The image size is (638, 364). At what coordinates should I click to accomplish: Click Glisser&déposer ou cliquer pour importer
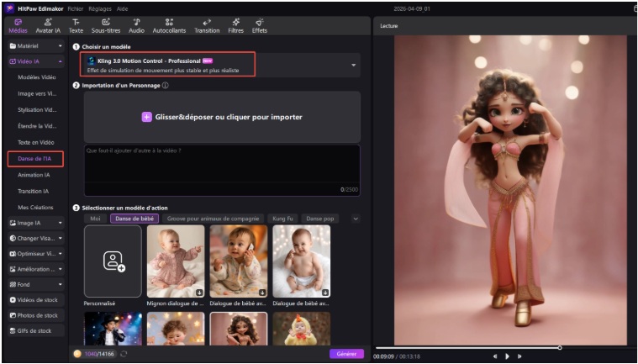(222, 117)
